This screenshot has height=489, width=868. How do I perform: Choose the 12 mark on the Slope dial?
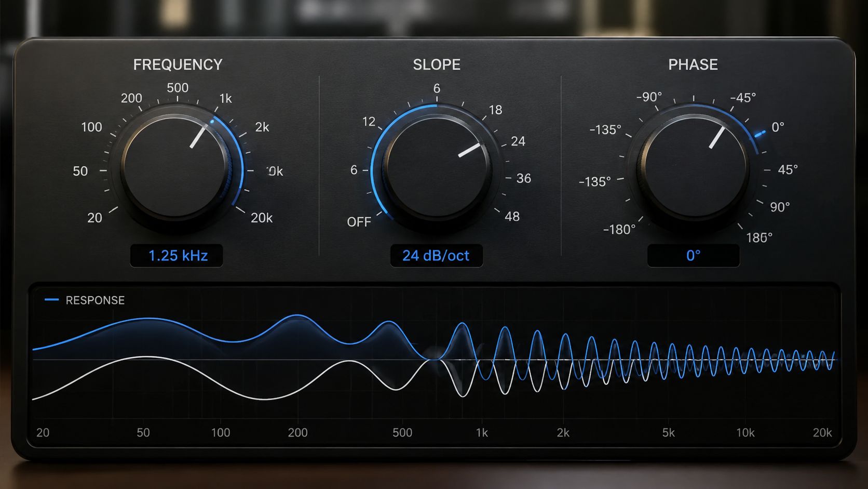pos(369,122)
